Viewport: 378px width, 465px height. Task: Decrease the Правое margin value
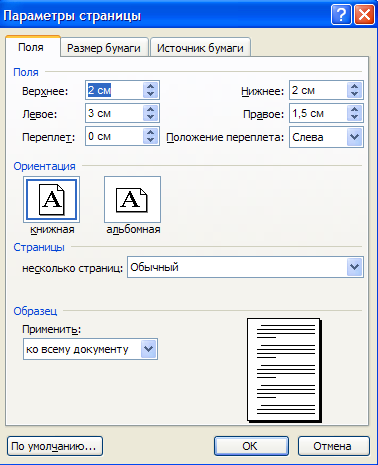point(354,117)
